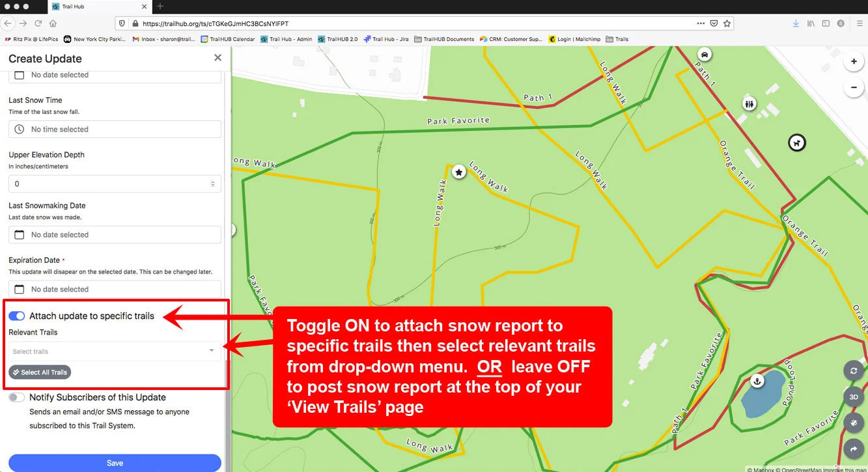This screenshot has width=868, height=472.
Task: Open the browser downloads arrow
Action: click(x=796, y=23)
